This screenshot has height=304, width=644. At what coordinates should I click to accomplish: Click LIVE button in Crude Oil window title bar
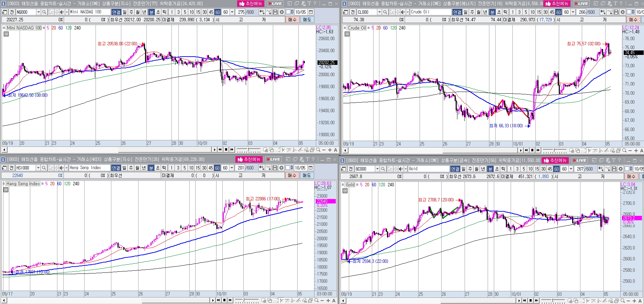tap(582, 3)
